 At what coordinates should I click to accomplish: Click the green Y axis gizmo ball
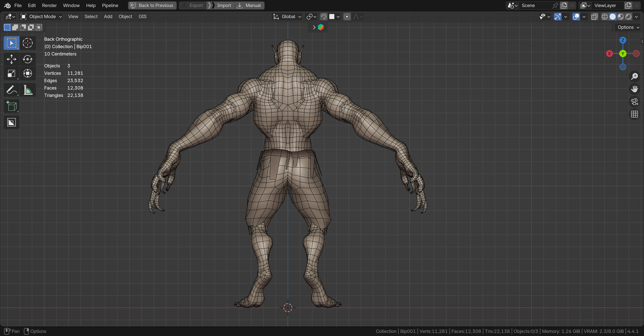pos(623,54)
